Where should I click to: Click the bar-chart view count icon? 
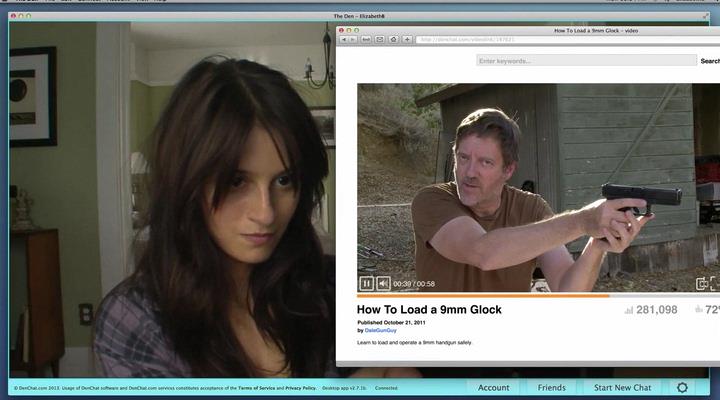point(629,310)
